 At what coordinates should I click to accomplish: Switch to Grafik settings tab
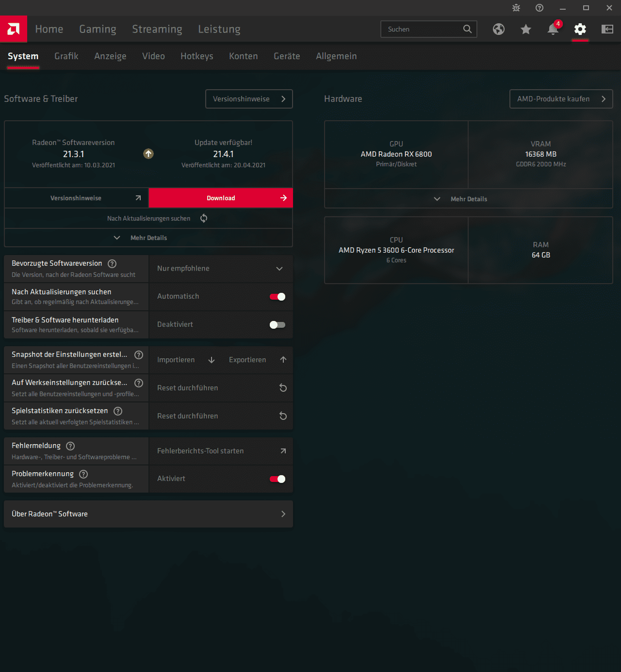[x=66, y=56]
